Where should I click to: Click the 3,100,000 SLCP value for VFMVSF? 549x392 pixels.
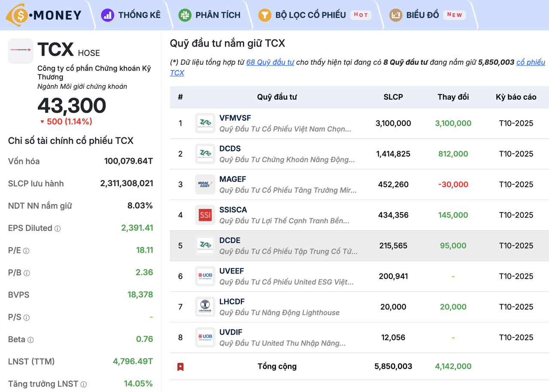[393, 123]
